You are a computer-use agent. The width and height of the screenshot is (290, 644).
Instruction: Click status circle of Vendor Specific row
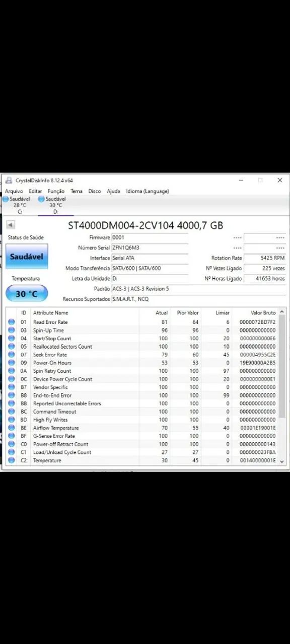click(x=12, y=387)
